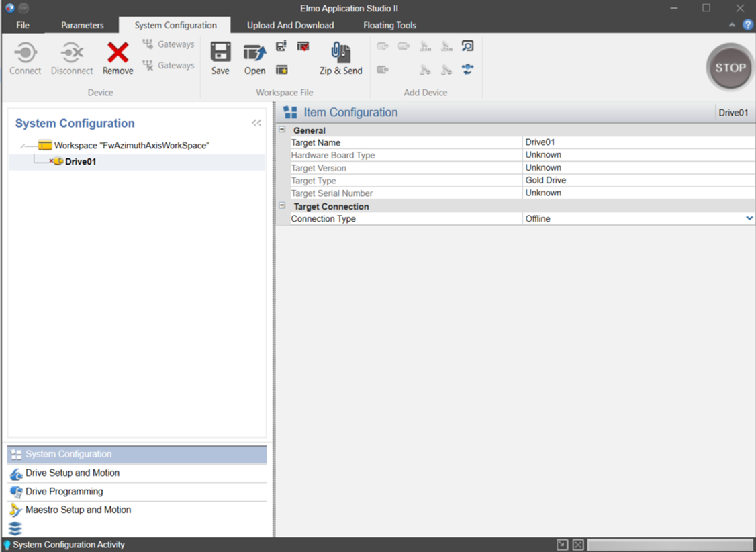Click the Drive01 label in Item Configuration header
The height and width of the screenshot is (552, 756).
click(x=733, y=112)
